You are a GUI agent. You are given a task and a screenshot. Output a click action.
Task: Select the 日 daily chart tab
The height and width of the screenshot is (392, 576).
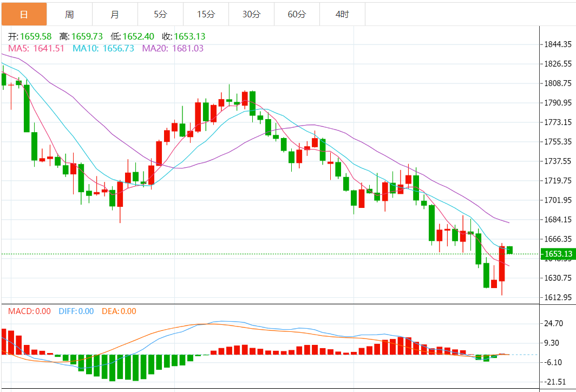point(24,14)
